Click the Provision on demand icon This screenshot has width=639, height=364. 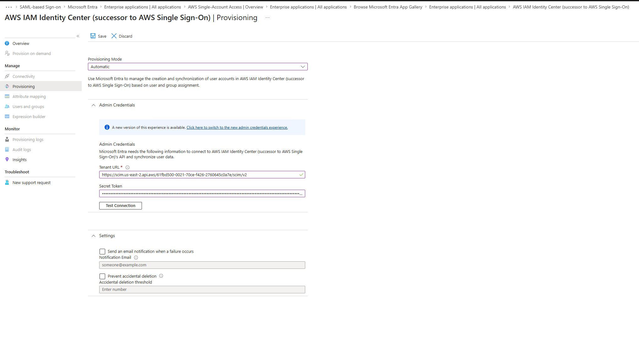point(7,53)
